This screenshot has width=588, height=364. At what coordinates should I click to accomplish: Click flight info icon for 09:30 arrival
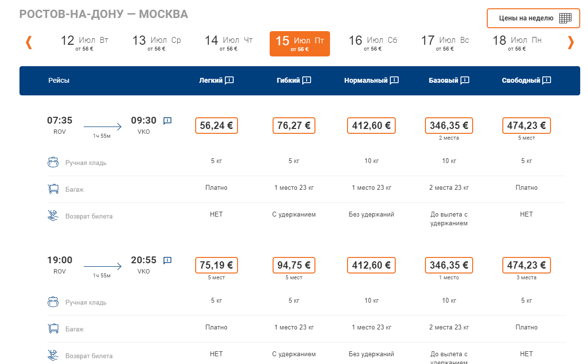pos(167,121)
